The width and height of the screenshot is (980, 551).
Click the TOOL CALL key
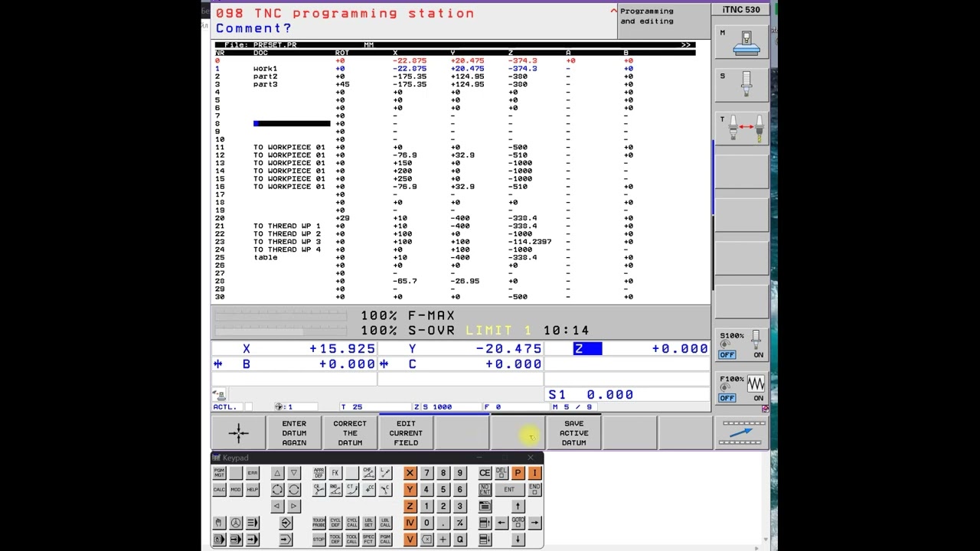(352, 540)
